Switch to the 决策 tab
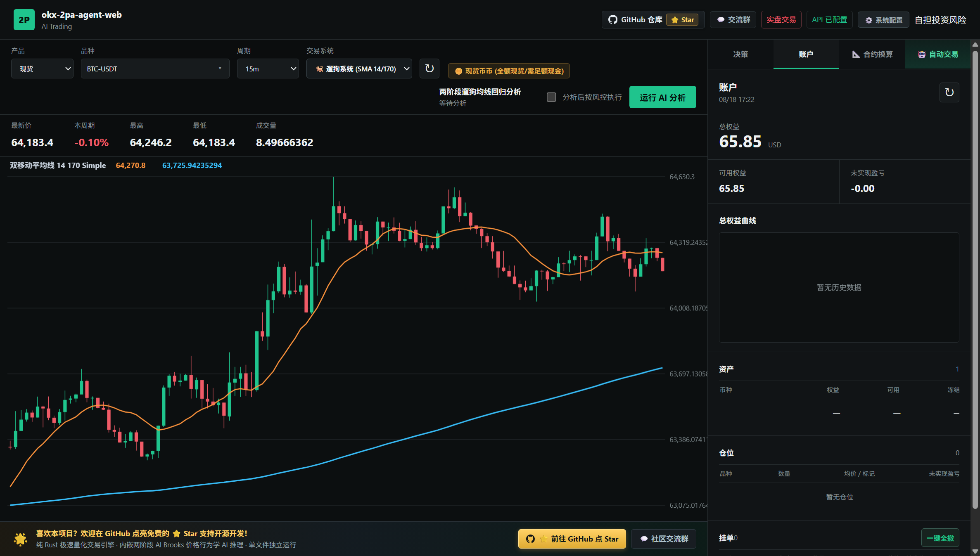Viewport: 980px width, 556px height. [740, 54]
